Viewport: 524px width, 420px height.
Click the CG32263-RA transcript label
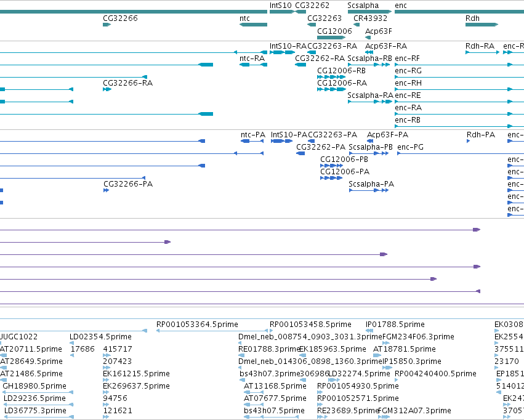pos(332,46)
